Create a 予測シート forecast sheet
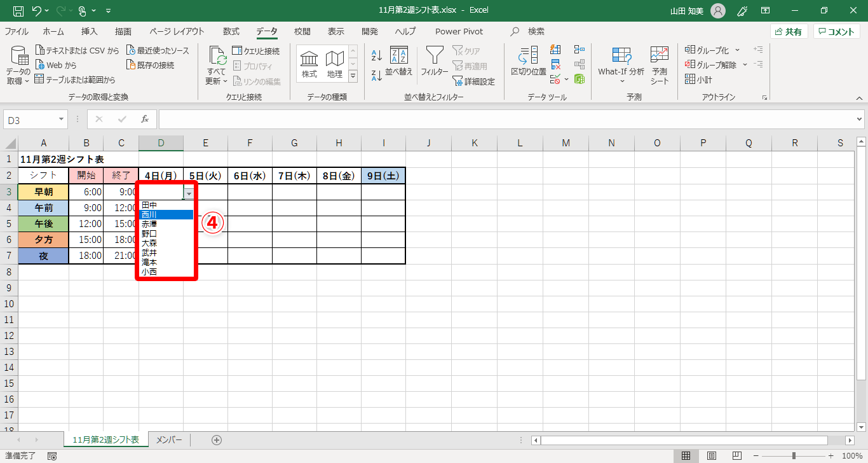 coord(660,66)
